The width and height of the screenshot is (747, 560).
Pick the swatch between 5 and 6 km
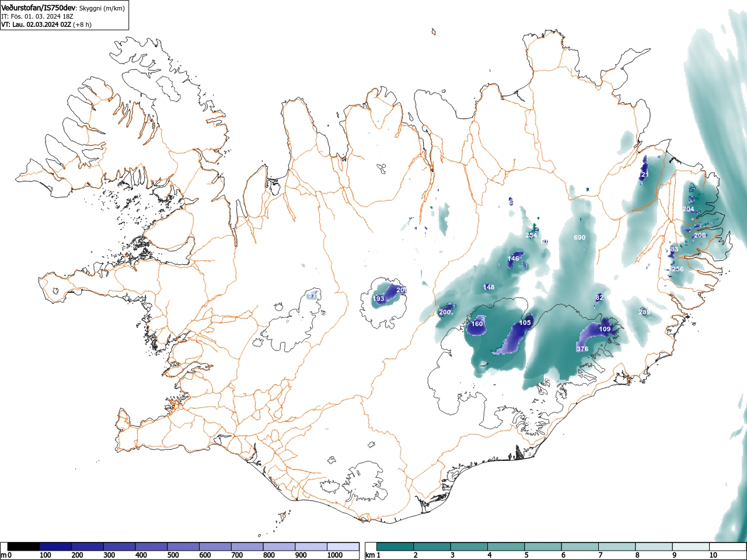coord(543,547)
